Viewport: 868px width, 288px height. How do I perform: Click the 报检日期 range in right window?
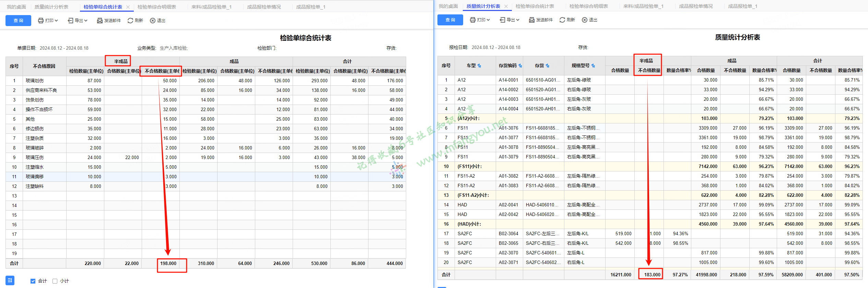click(x=496, y=47)
